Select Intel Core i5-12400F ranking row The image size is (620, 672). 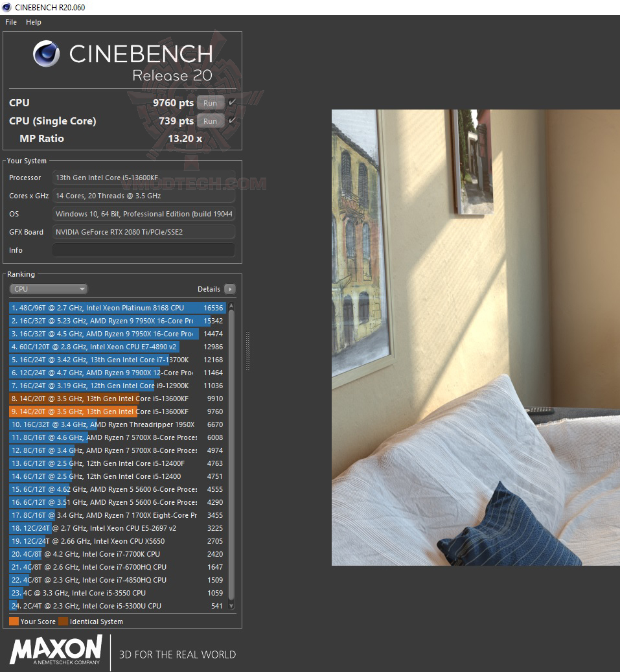click(x=117, y=463)
